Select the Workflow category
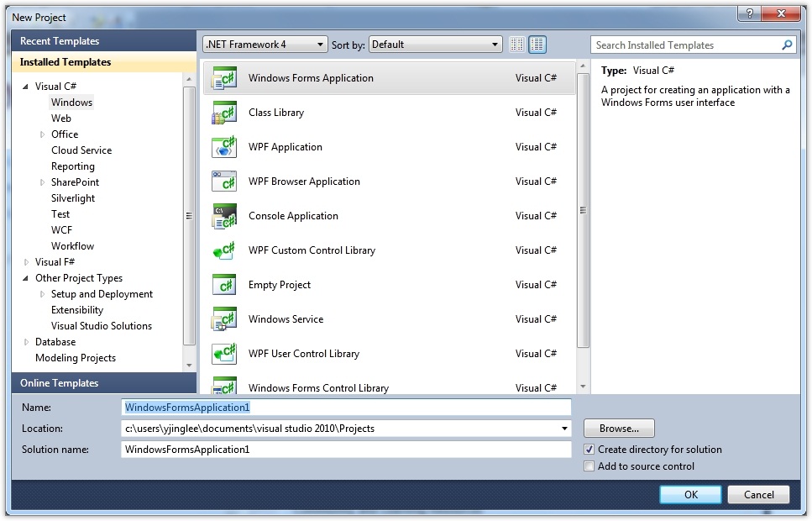Viewport: 812px width, 521px height. point(72,246)
